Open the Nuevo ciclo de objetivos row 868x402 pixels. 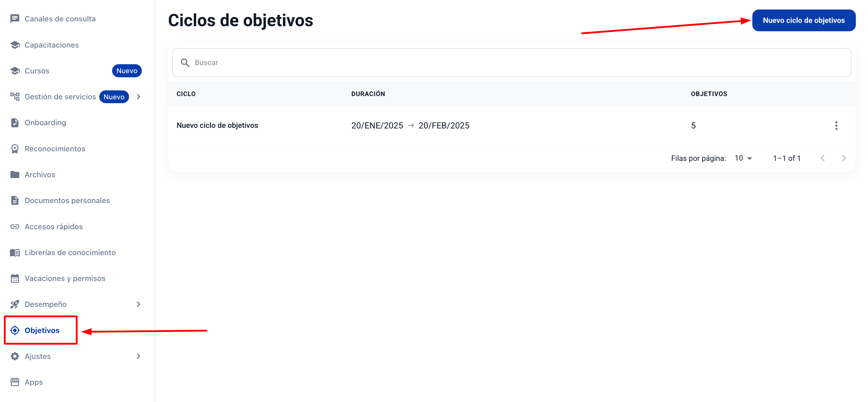click(217, 125)
